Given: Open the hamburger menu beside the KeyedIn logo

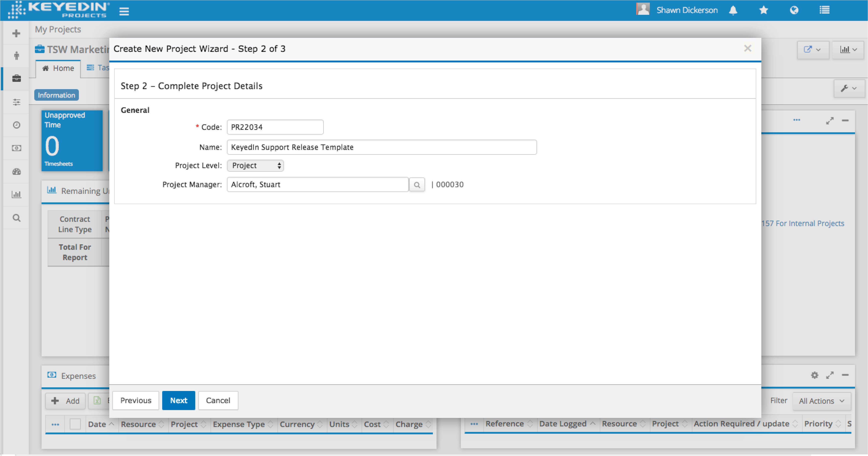Looking at the screenshot, I should pyautogui.click(x=124, y=12).
